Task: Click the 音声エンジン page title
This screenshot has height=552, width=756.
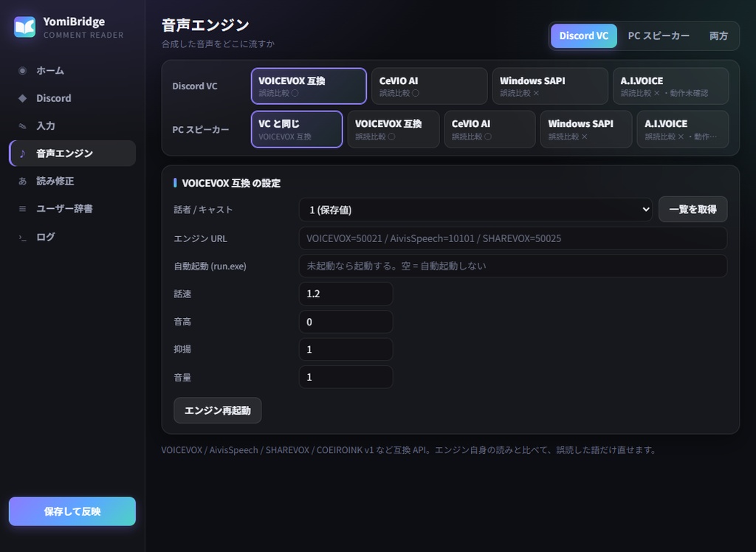Action: coord(205,24)
